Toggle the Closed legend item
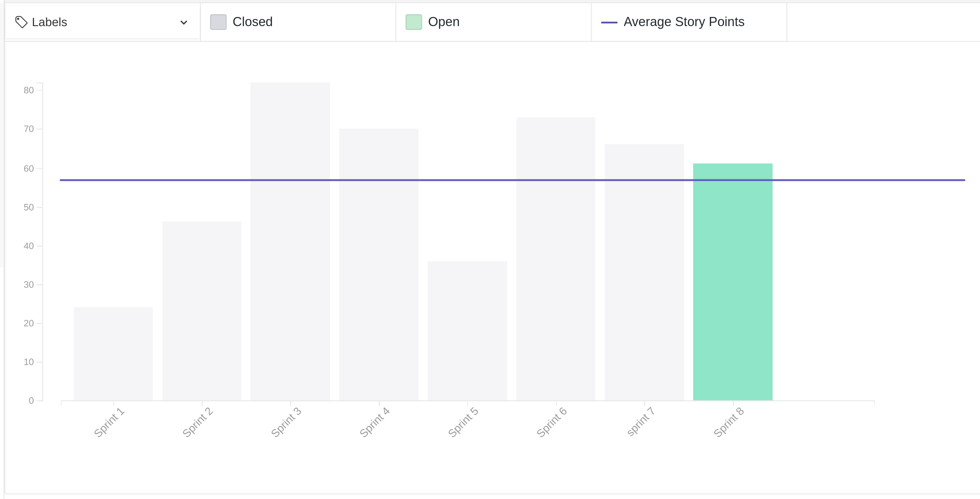Image resolution: width=980 pixels, height=499 pixels. pyautogui.click(x=298, y=22)
